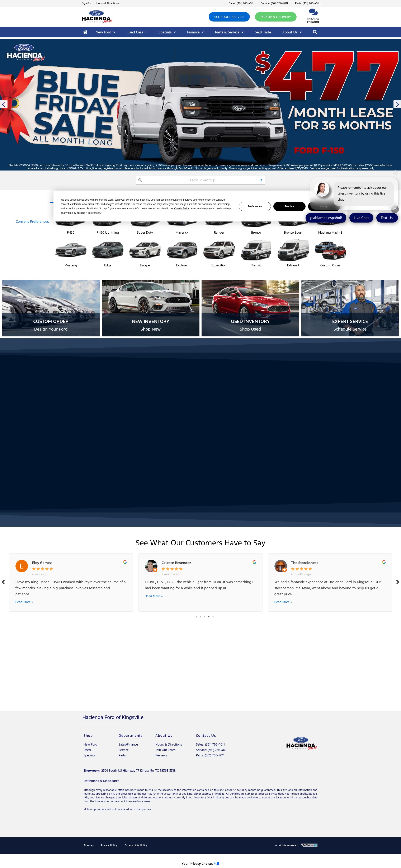Decline non-essential cookies

coord(289,206)
